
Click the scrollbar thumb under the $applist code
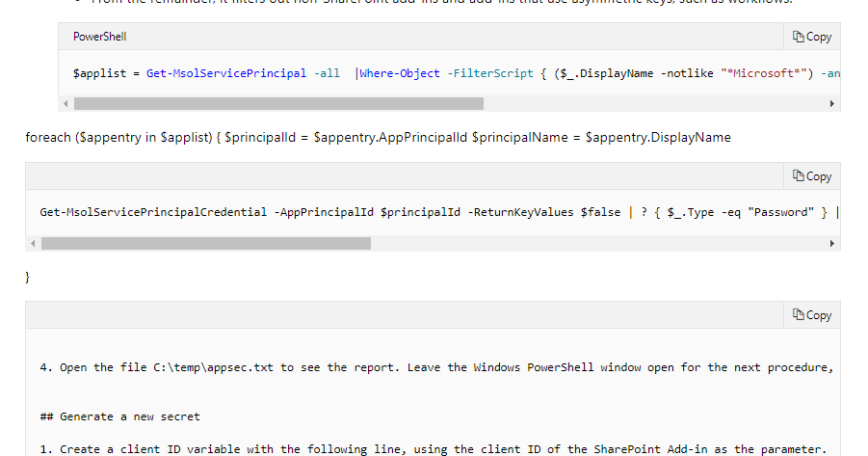[x=278, y=103]
